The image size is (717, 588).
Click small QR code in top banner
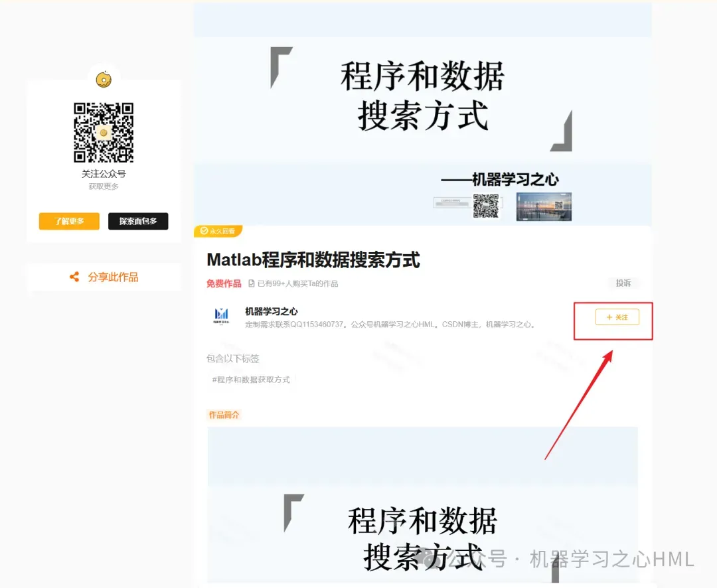(485, 206)
